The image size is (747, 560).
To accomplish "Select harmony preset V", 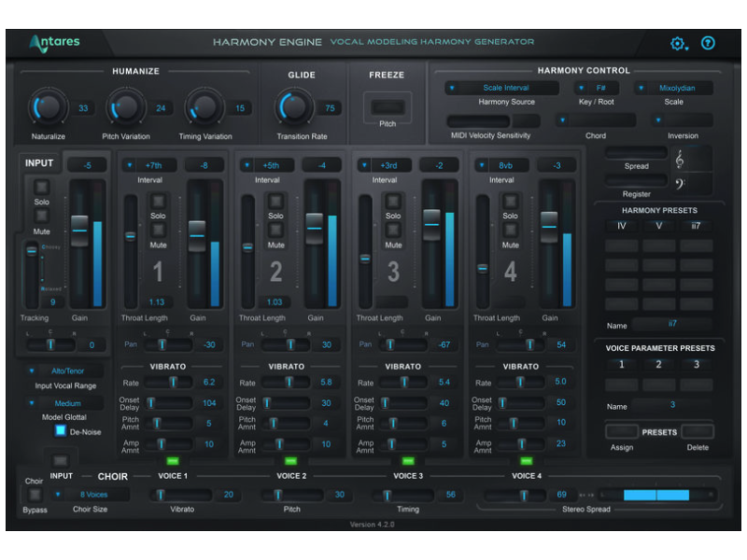I will coord(659,226).
